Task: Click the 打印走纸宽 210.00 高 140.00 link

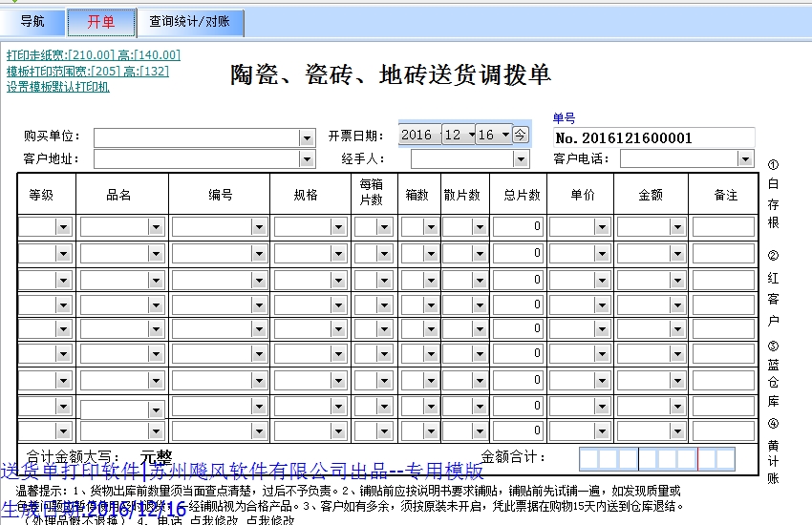Action: tap(94, 54)
